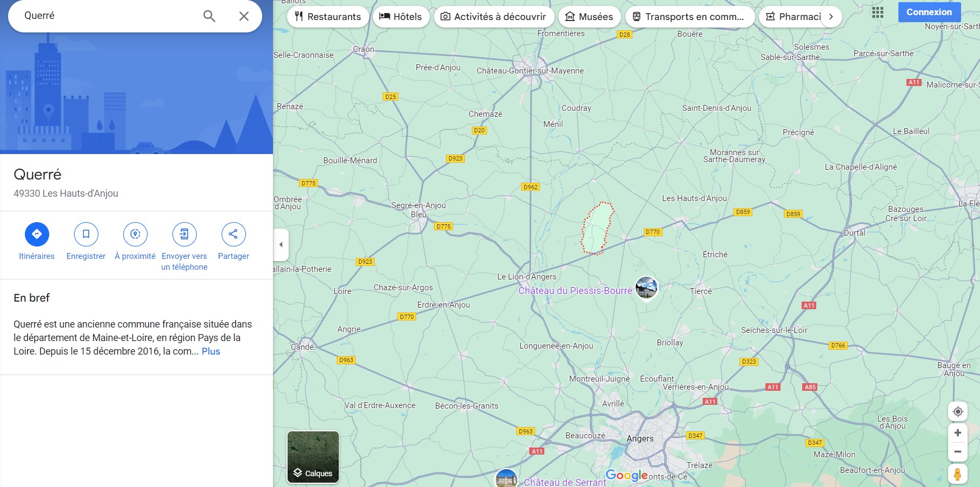Screen dimensions: 980x487
Task: Click the Tiercé town label
Action: click(x=701, y=291)
